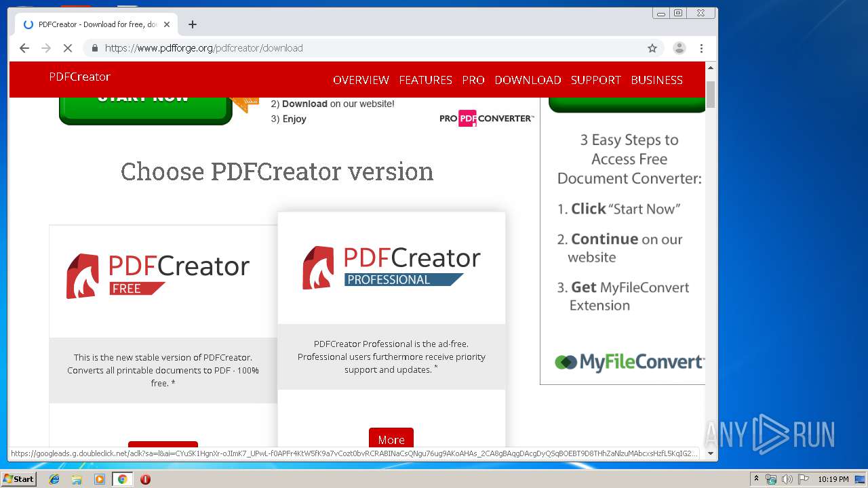Screen dimensions: 868x488
Task: Stop loading the page in Chrome
Action: click(67, 48)
